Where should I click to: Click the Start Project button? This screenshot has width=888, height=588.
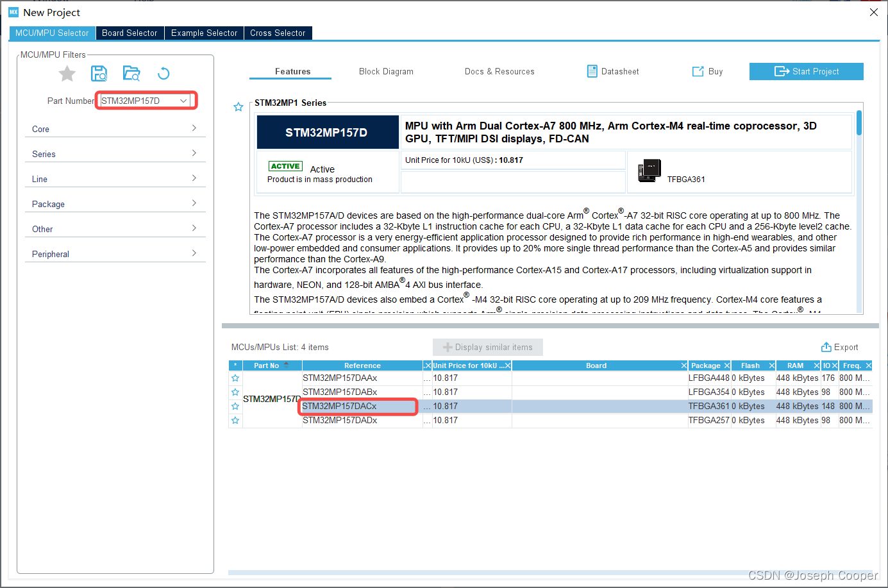[806, 71]
